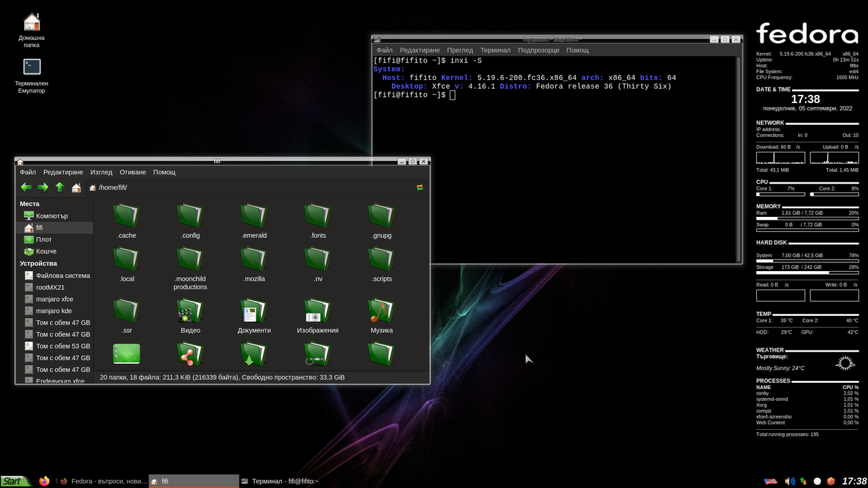868x488 pixels.
Task: Open Помощ menu in the file manager
Action: (x=164, y=172)
